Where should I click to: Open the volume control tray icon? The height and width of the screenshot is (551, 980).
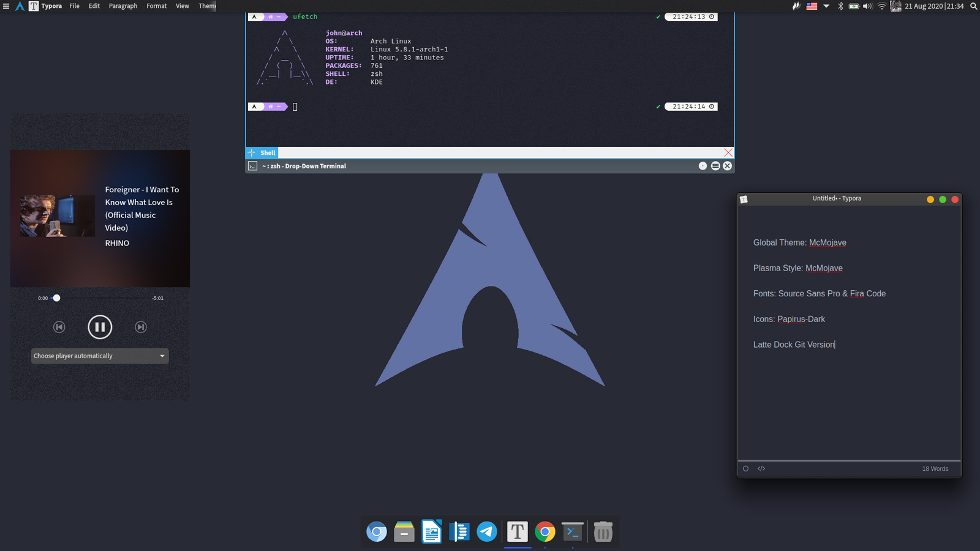[868, 6]
